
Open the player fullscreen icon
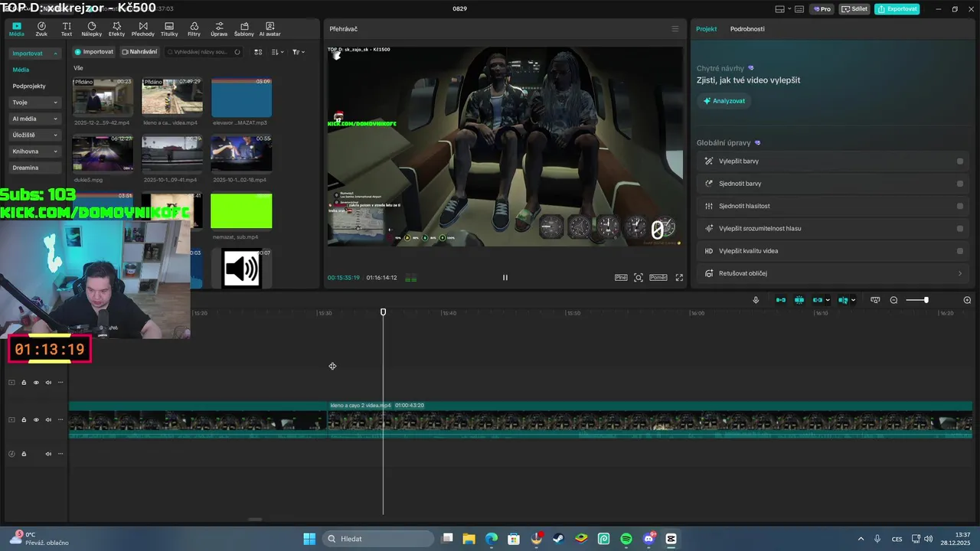click(x=679, y=278)
